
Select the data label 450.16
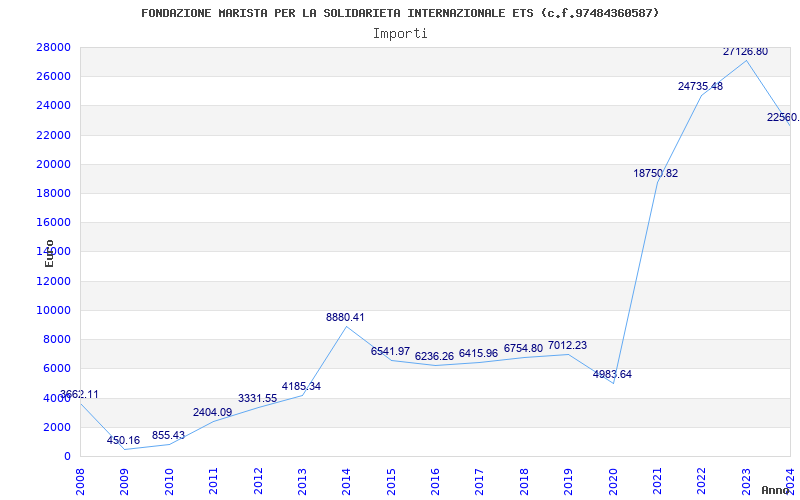pos(123,440)
